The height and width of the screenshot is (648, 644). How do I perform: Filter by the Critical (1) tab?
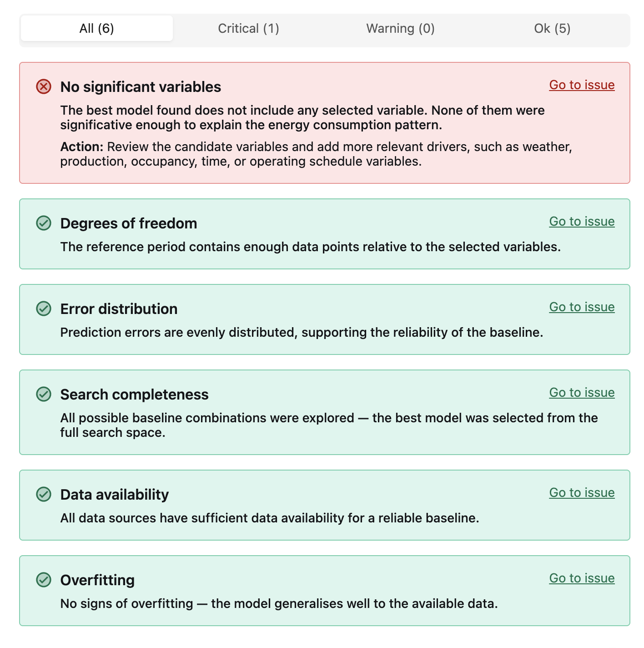249,28
